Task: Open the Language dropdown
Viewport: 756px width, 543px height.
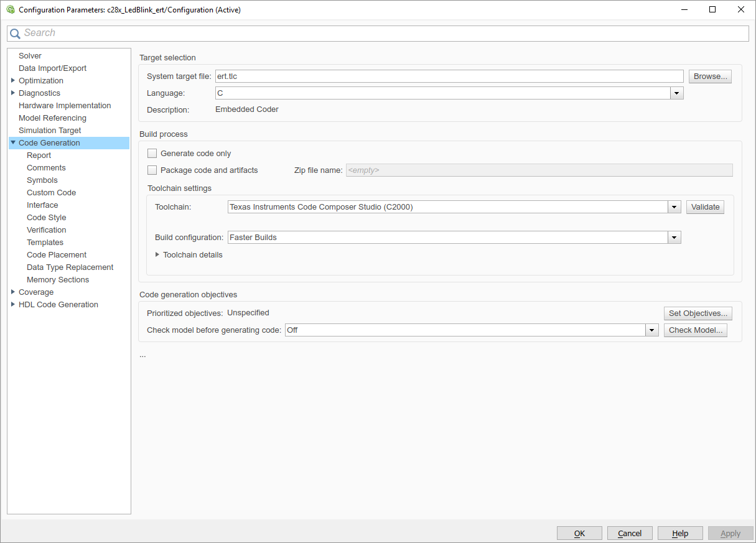Action: pos(677,93)
